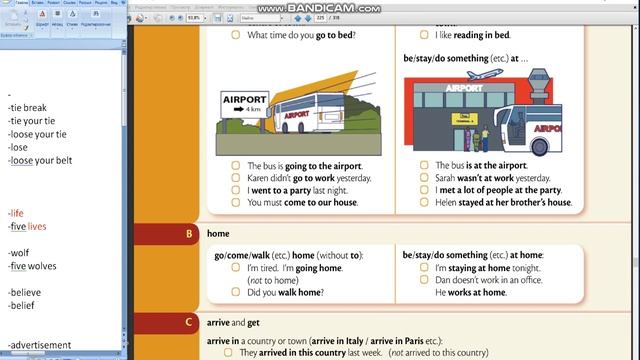Image resolution: width=640 pixels, height=360 pixels.
Task: Click the red "-life" line in Word
Action: [x=16, y=213]
